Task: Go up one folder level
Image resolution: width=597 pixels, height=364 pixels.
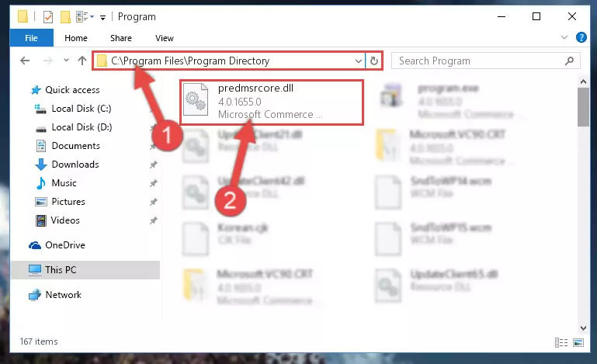Action: pyautogui.click(x=82, y=61)
